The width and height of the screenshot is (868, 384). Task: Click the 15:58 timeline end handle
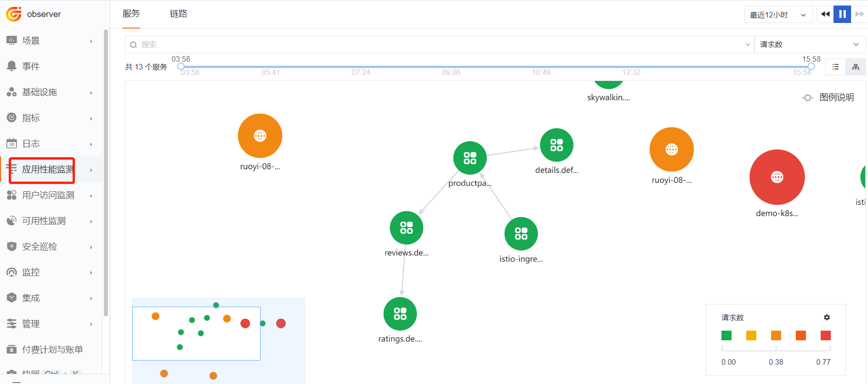(811, 66)
